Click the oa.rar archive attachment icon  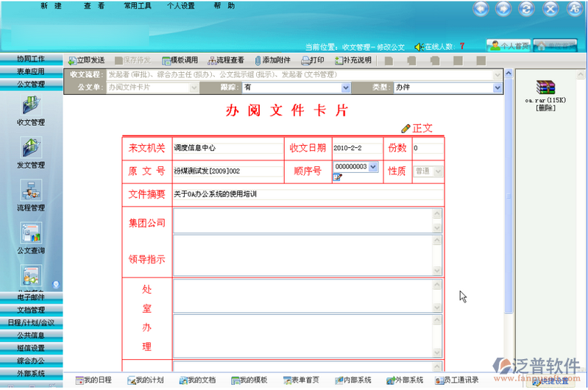pyautogui.click(x=545, y=88)
